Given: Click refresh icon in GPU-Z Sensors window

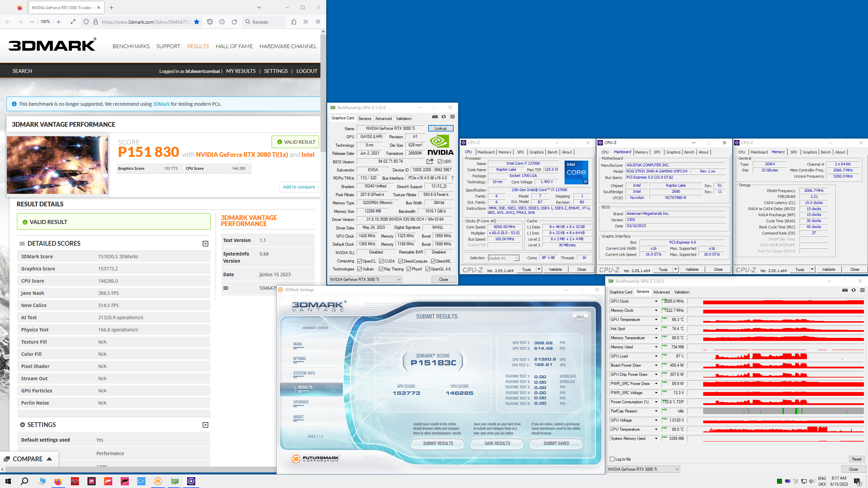Looking at the screenshot, I should click(853, 290).
